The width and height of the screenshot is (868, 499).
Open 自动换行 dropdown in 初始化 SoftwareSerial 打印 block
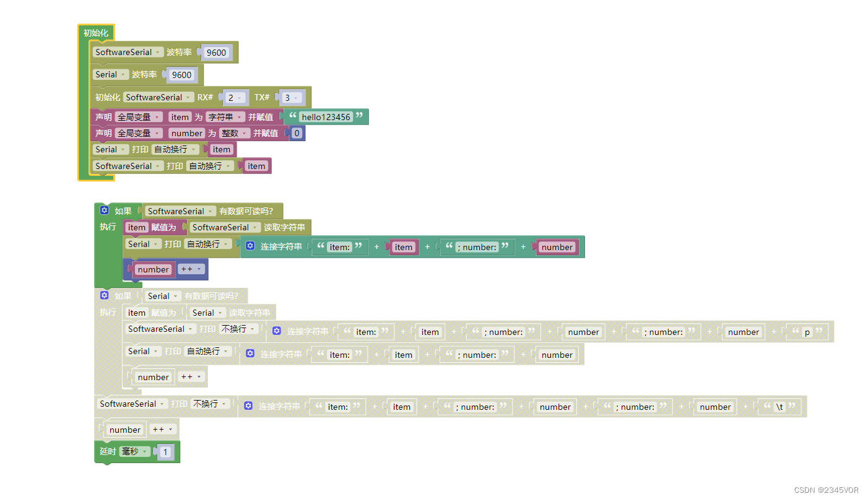[210, 166]
